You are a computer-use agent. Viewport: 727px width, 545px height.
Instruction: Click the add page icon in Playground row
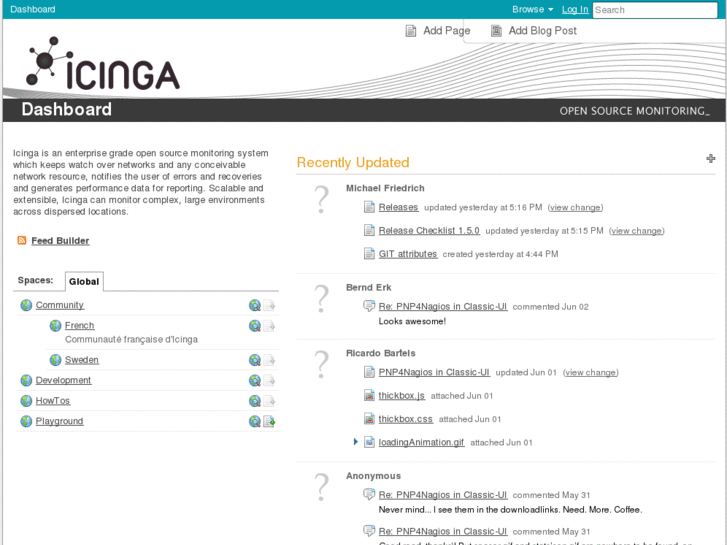pos(269,421)
